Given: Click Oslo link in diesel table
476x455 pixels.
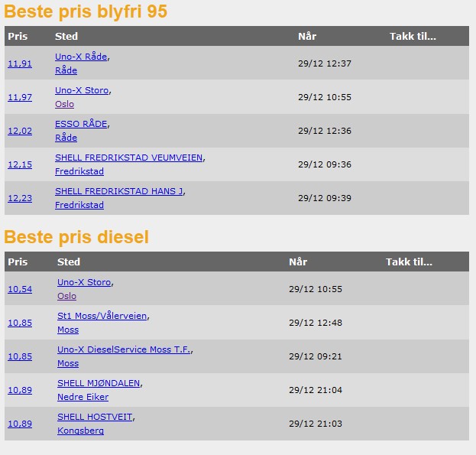Looking at the screenshot, I should (x=66, y=296).
